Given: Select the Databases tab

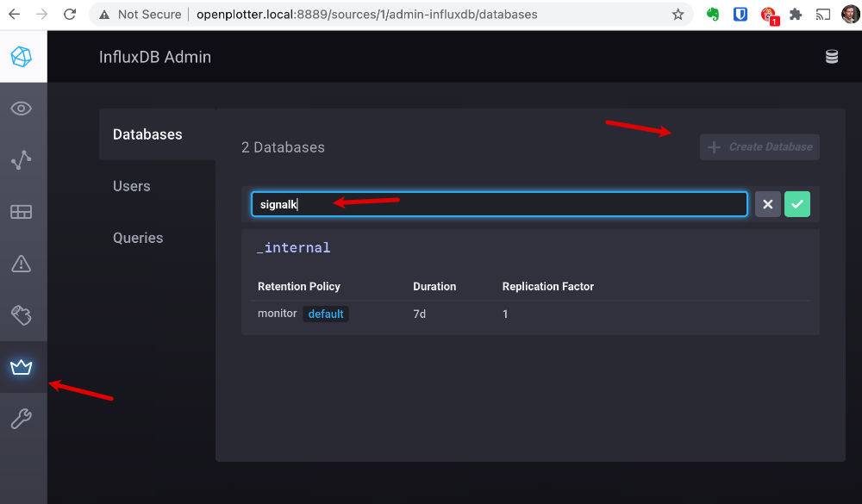Looking at the screenshot, I should pos(147,134).
